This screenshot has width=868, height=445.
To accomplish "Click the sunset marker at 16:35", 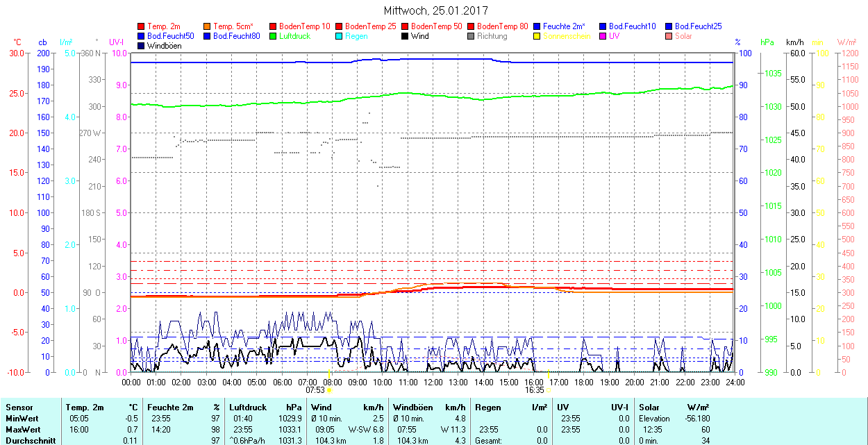I will click(x=549, y=390).
